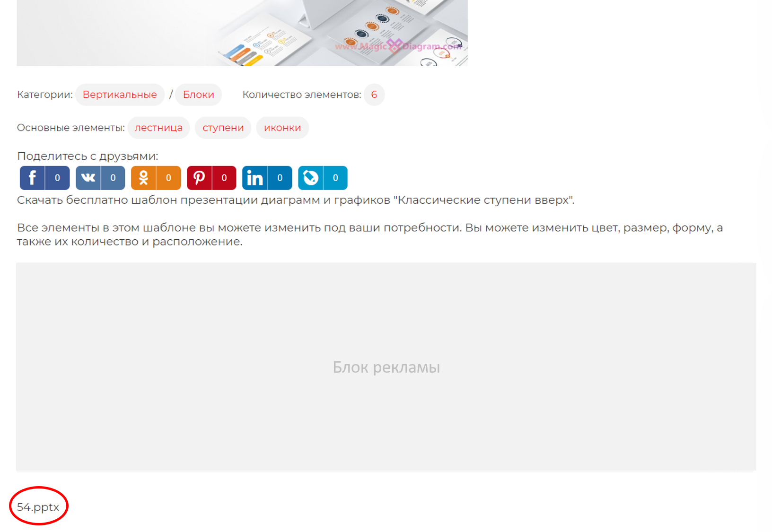The width and height of the screenshot is (772, 532).
Task: Open the template preview image
Action: pos(242,33)
